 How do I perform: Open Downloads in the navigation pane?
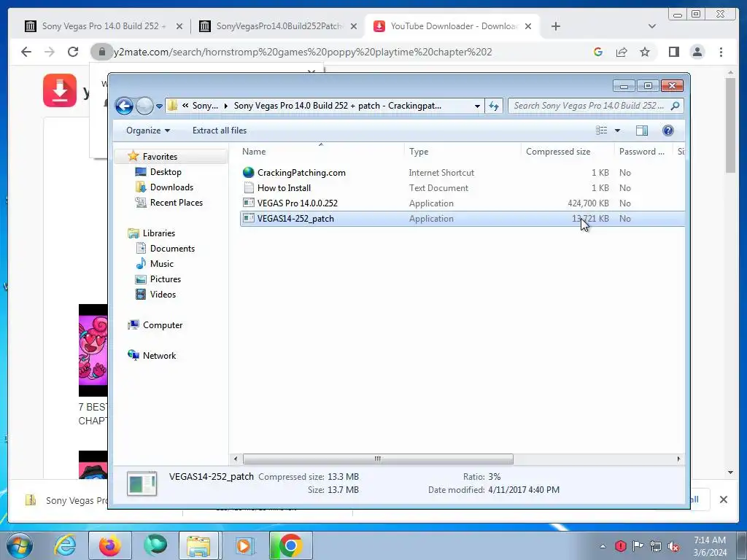171,187
